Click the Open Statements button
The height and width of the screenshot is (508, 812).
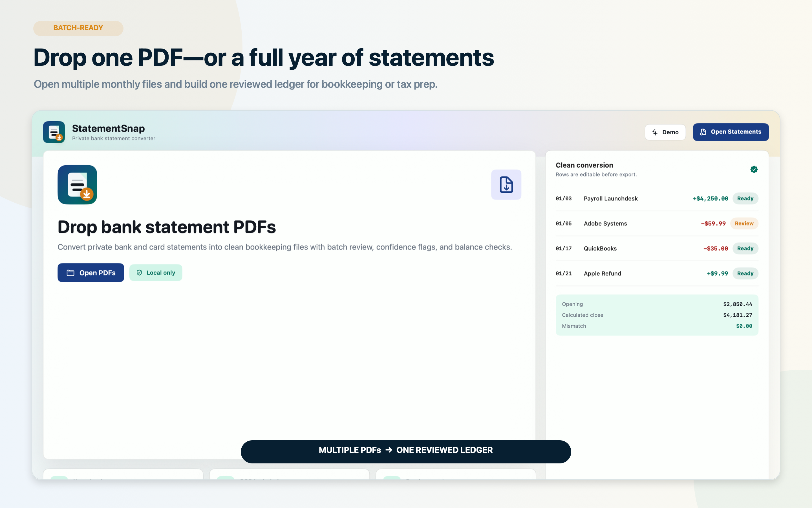pos(731,132)
